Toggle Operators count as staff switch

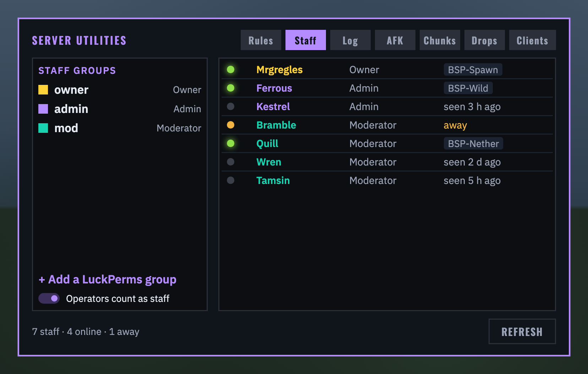click(49, 298)
